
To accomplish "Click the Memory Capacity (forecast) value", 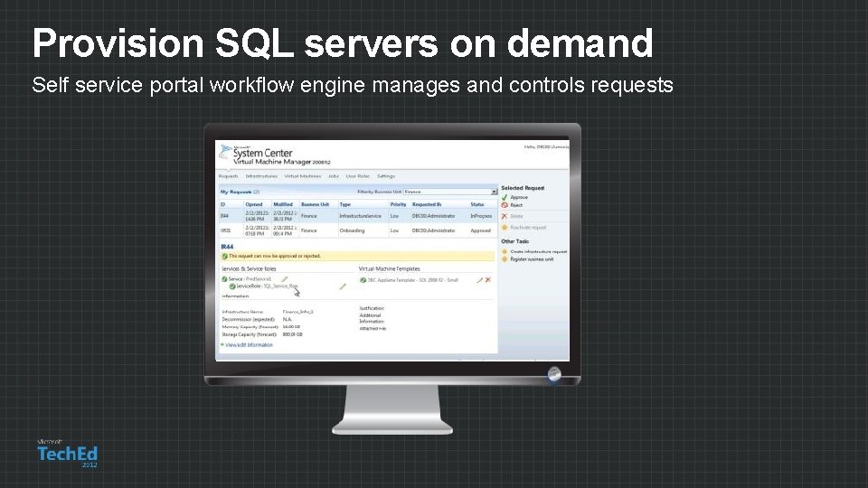I will pos(291,327).
